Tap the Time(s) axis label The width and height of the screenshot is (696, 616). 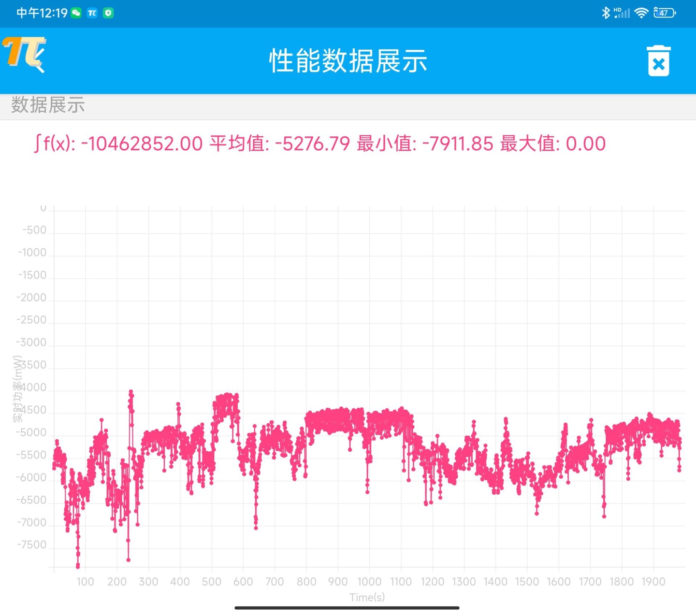367,598
